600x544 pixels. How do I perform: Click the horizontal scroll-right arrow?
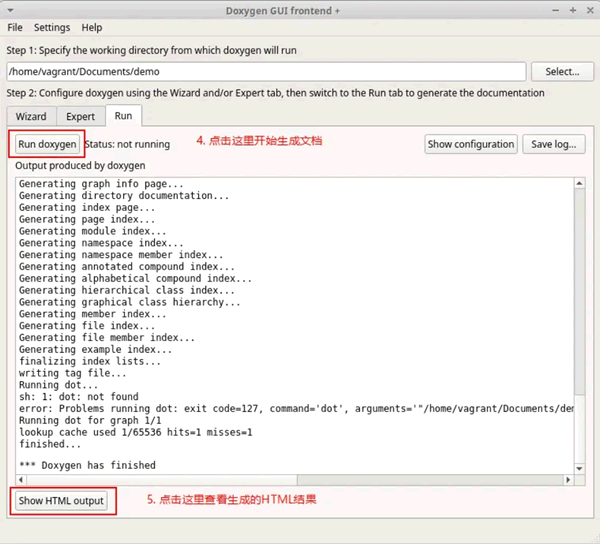568,480
